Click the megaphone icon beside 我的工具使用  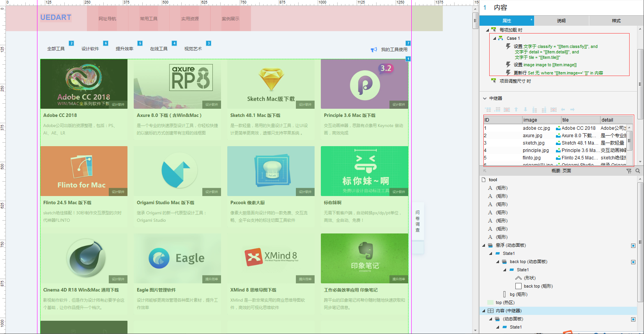click(x=374, y=49)
